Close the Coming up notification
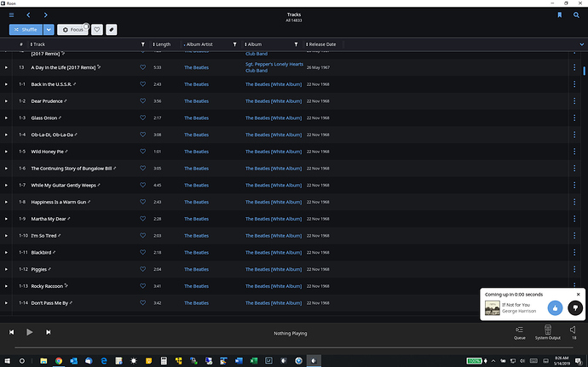 (x=578, y=295)
